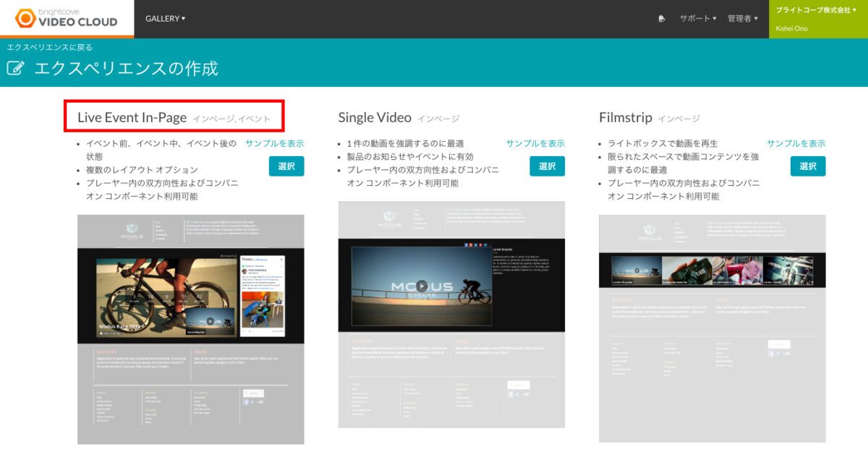
Task: Click the Brightcove Video Cloud logo
Action: click(67, 18)
